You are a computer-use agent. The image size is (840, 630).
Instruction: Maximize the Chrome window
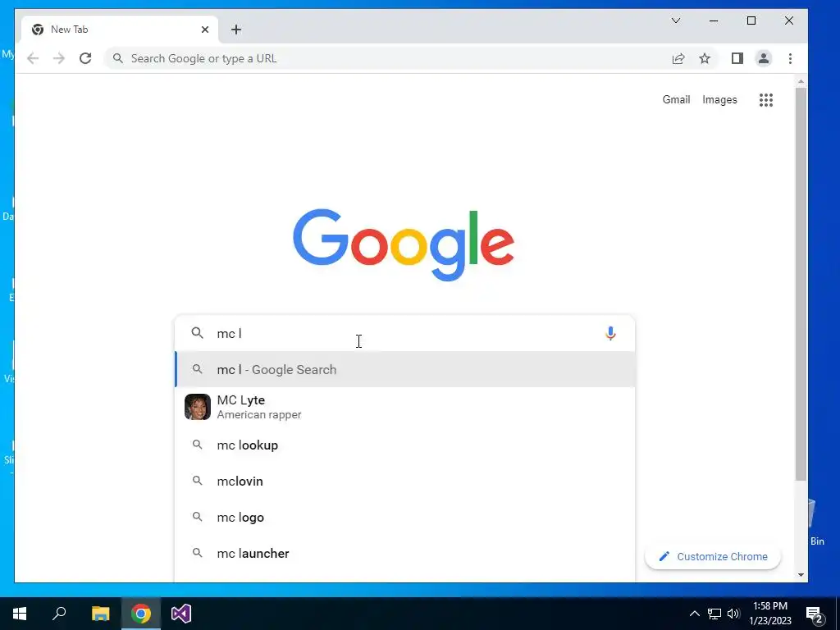(x=751, y=21)
